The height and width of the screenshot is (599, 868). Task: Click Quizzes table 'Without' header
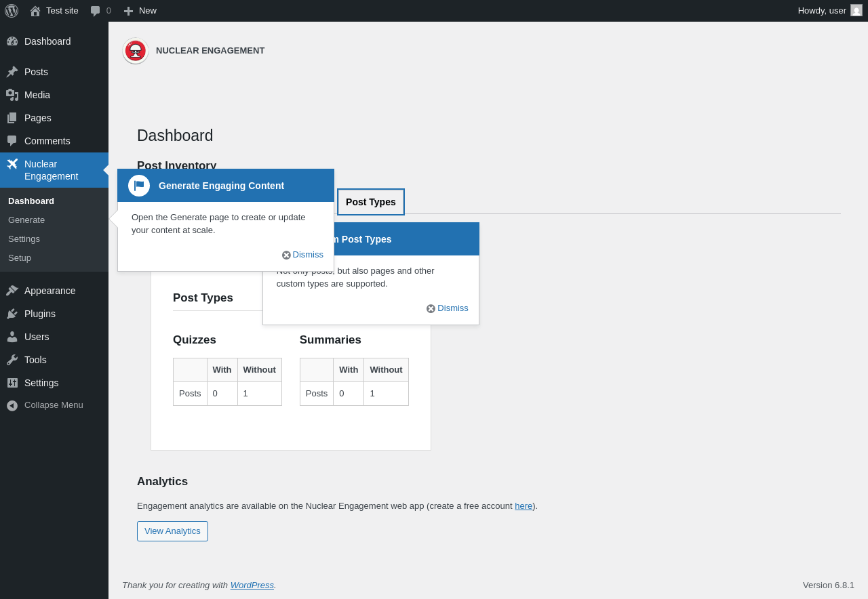click(260, 370)
